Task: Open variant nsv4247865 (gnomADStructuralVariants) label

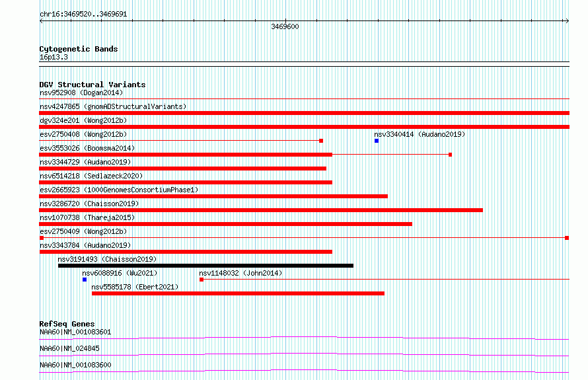Action: [x=113, y=106]
